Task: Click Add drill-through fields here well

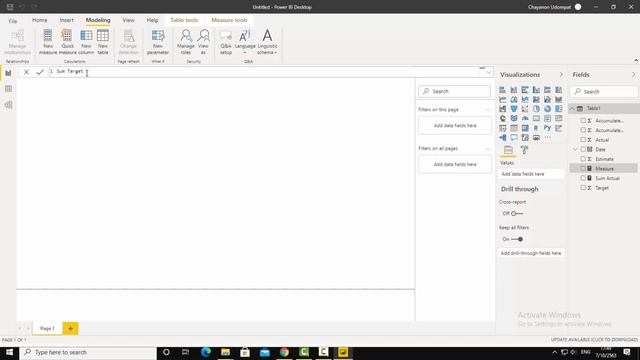Action: point(531,253)
